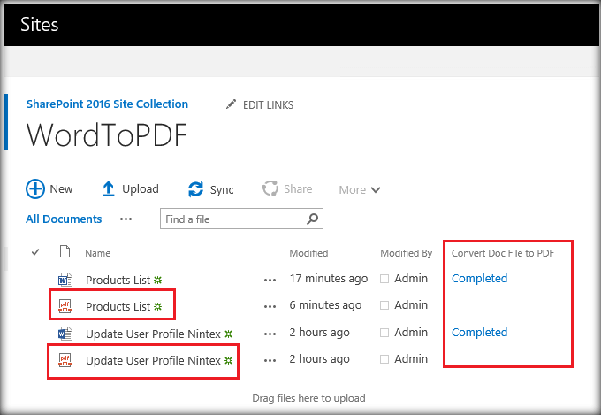
Task: Click the Sync button label
Action: (x=222, y=190)
